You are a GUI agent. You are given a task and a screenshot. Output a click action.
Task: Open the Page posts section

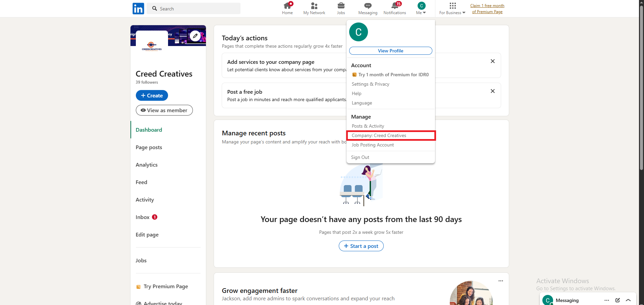click(x=149, y=147)
